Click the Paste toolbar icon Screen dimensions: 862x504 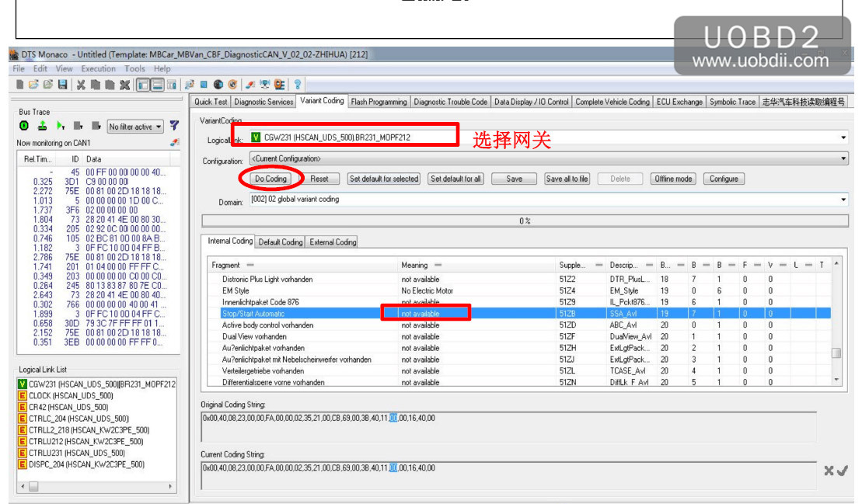pyautogui.click(x=110, y=85)
